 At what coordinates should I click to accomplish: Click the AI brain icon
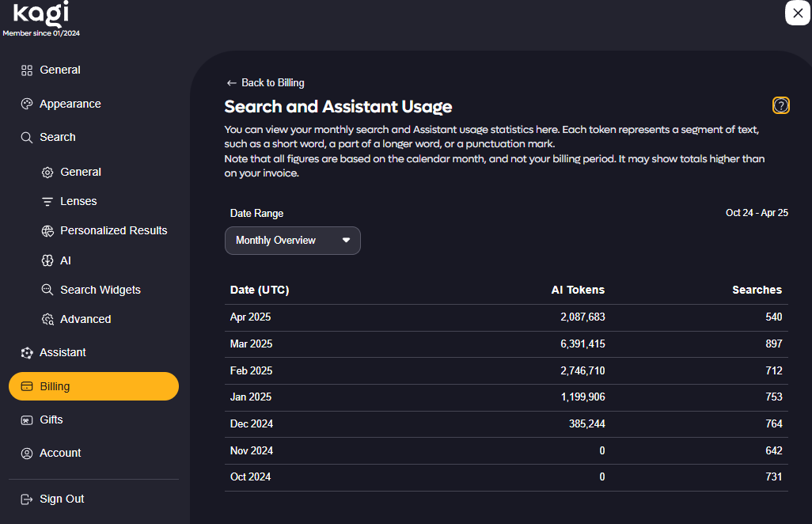point(47,260)
